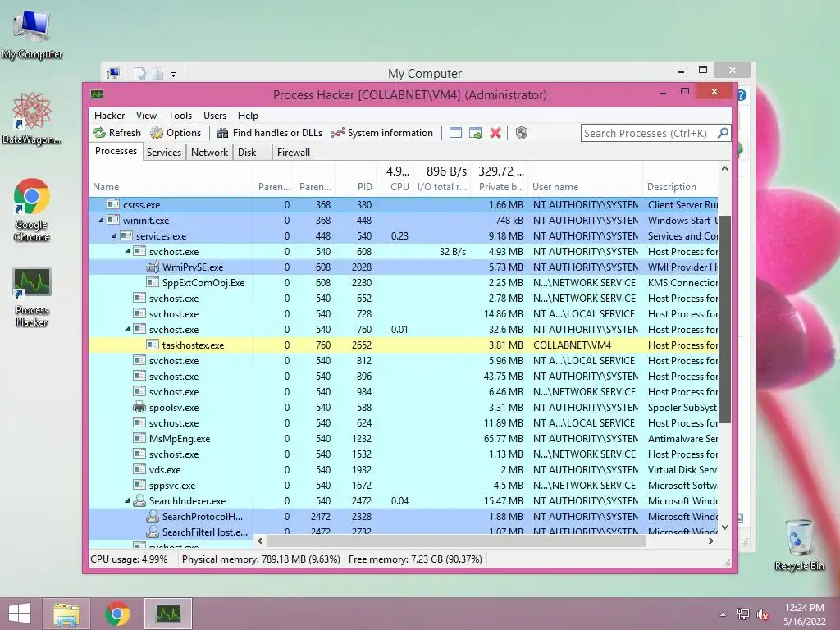The width and height of the screenshot is (840, 630).
Task: Click the horizontal scrollbar left arrow
Action: pos(260,541)
